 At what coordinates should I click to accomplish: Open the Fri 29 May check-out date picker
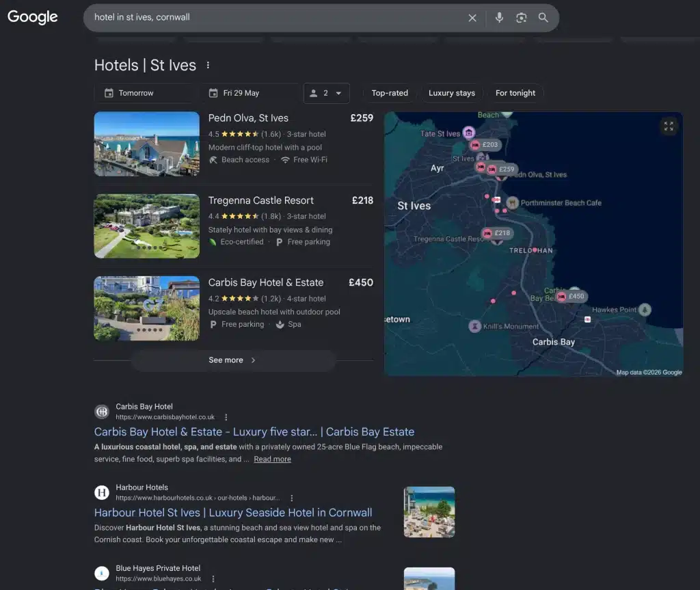(249, 93)
